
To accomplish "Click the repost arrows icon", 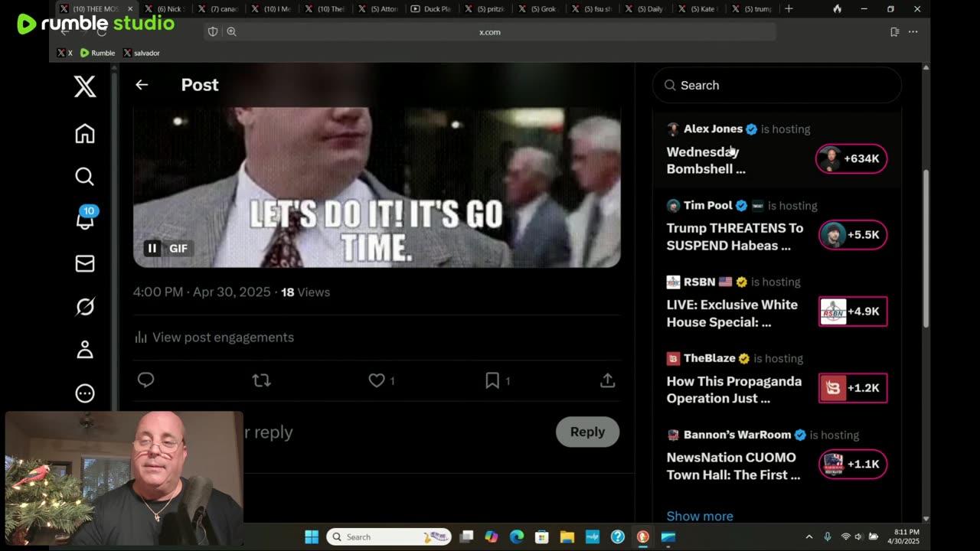I will pos(262,380).
